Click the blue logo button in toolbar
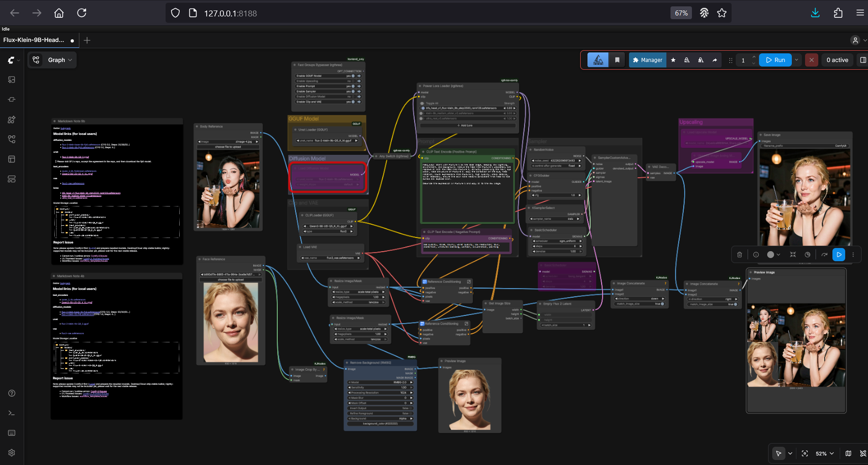Viewport: 868px width, 465px height. pyautogui.click(x=598, y=60)
